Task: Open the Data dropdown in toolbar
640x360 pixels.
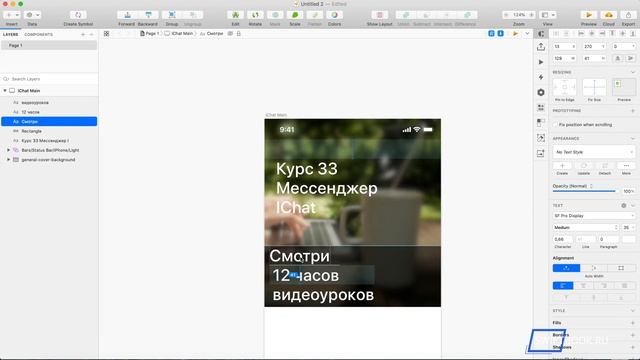Action: click(32, 15)
